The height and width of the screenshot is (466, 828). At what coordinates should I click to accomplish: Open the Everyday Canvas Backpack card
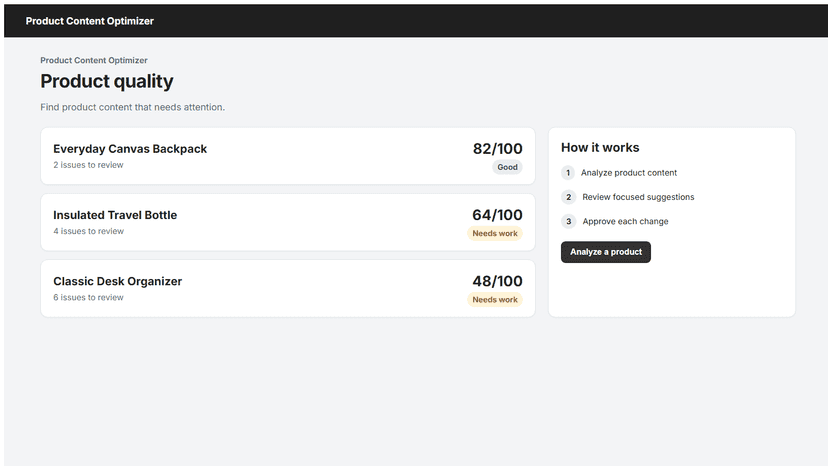tap(288, 156)
